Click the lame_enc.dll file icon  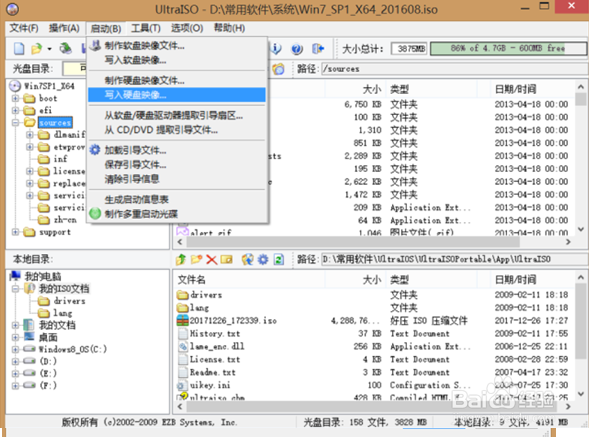click(x=183, y=346)
